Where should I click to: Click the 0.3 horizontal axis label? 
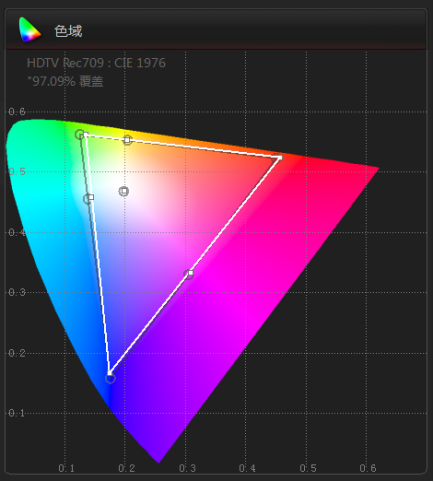[187, 468]
